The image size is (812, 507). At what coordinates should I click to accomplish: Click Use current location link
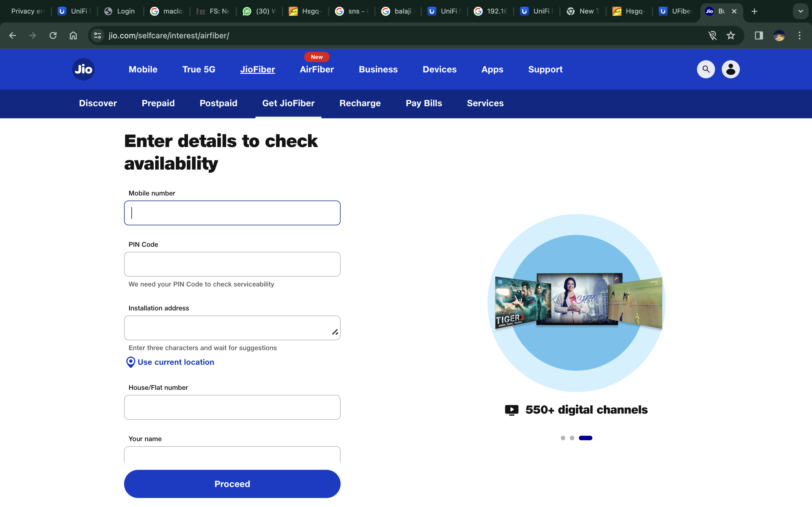click(175, 362)
